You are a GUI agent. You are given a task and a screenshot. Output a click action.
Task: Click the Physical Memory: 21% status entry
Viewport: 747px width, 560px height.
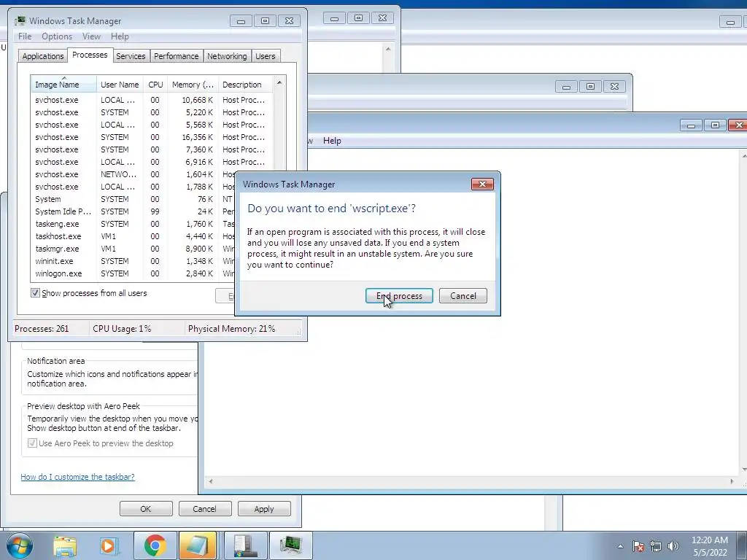click(231, 329)
